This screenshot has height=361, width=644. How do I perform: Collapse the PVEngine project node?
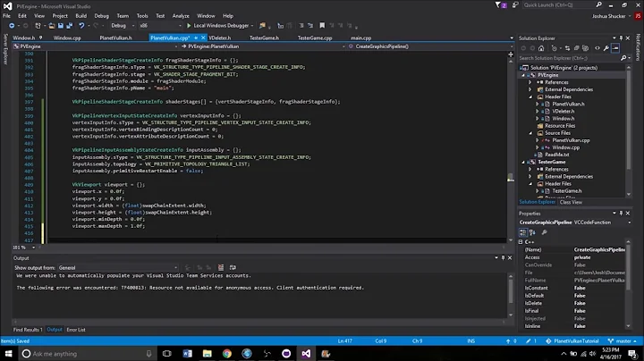(x=523, y=75)
